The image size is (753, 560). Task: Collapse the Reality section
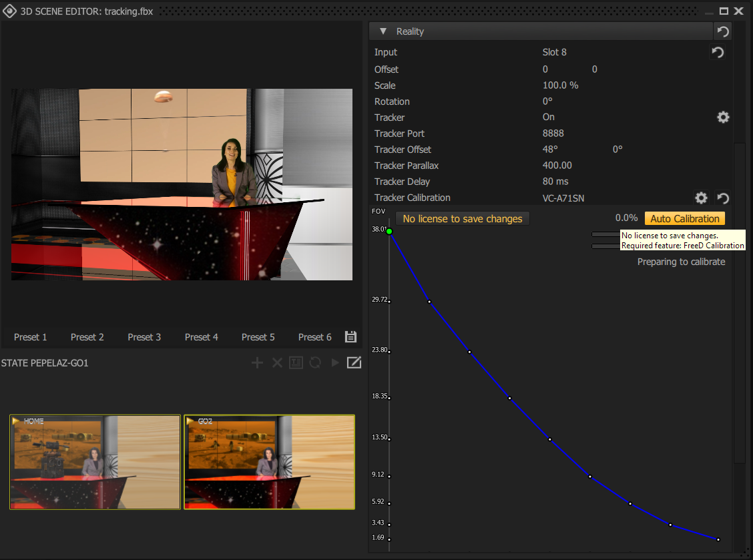[383, 31]
